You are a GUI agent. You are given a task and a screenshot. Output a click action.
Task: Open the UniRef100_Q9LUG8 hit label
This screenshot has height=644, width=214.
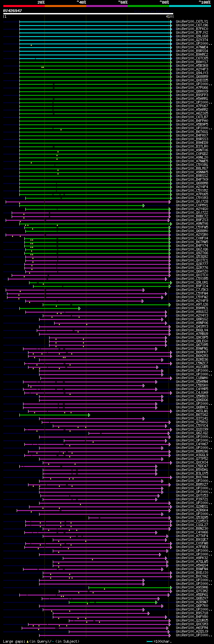pos(192,36)
